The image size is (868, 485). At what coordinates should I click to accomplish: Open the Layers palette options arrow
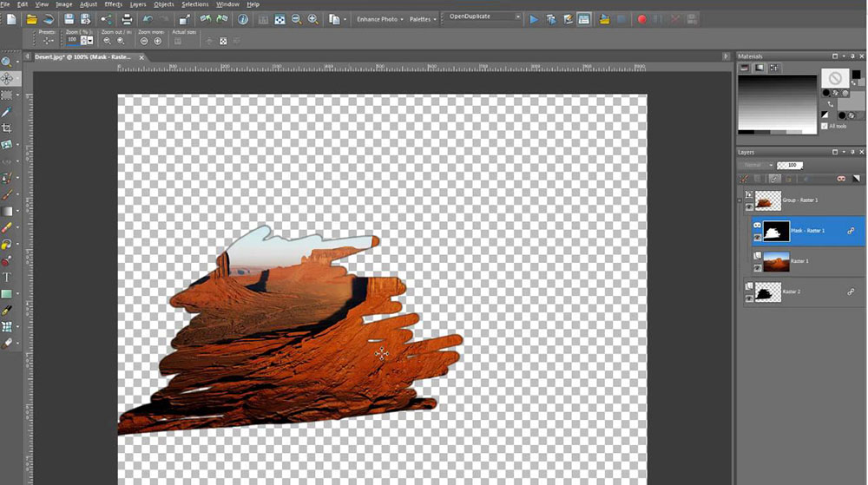[844, 152]
